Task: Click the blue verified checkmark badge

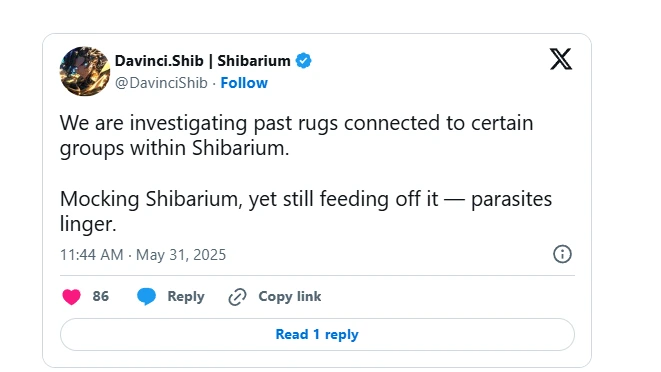Action: (304, 61)
